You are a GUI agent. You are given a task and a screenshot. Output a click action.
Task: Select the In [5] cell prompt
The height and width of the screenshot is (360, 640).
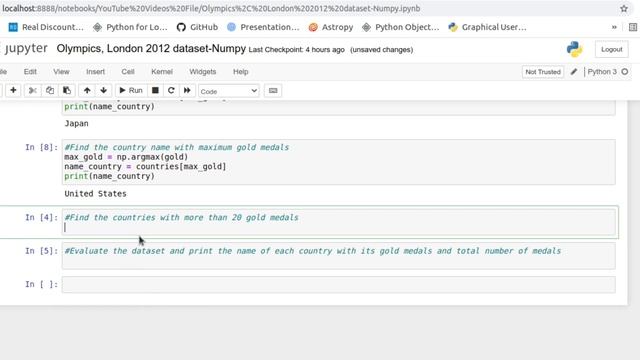click(x=41, y=251)
